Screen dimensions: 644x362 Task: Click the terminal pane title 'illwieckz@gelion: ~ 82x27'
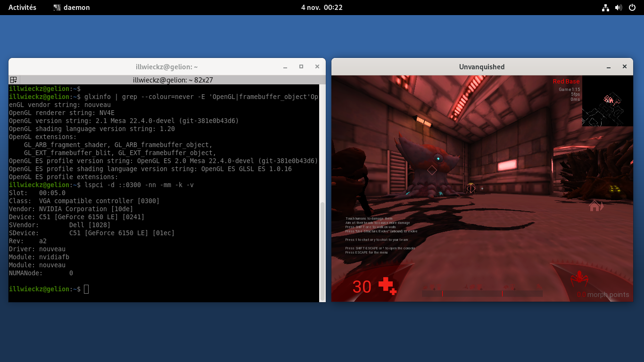click(x=173, y=80)
